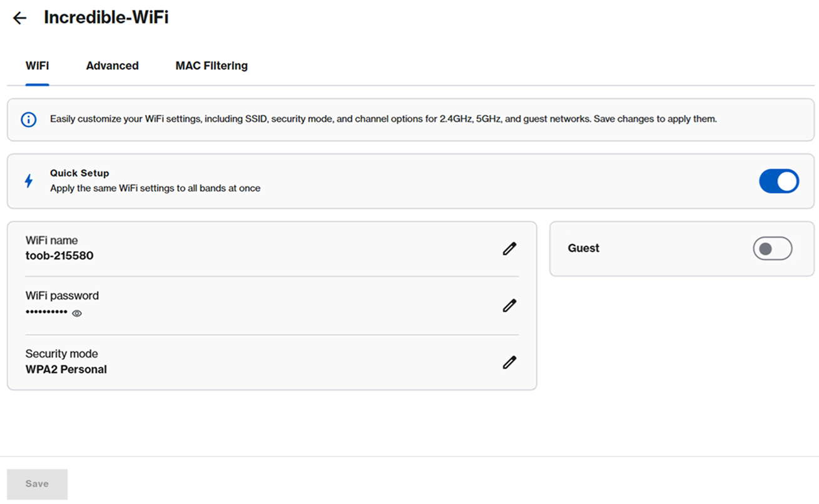Click the Guest panel label
Screen dimensions: 819x504
[x=583, y=248]
